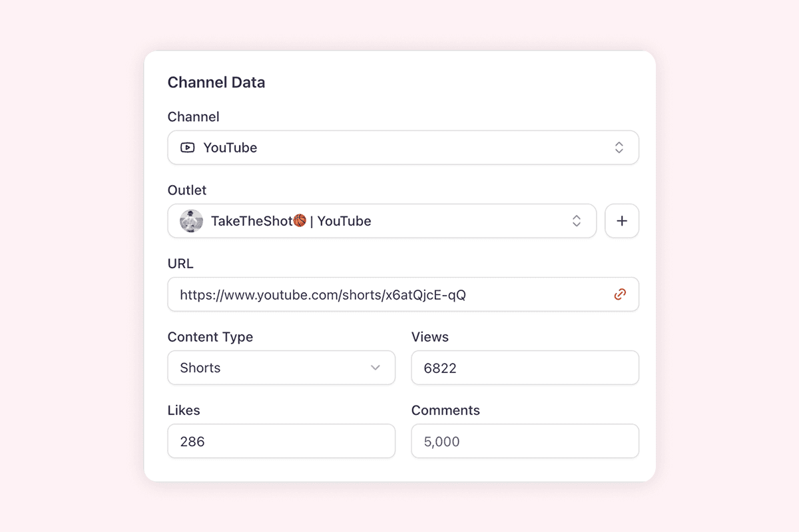Open the Outlet dropdown for TakeTheShot
This screenshot has width=799, height=532.
coord(382,220)
